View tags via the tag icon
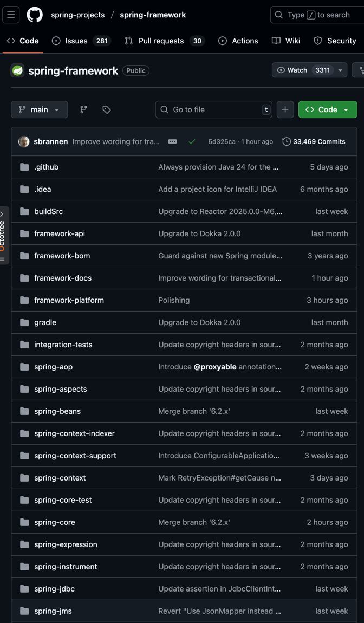The image size is (364, 623). (x=107, y=109)
